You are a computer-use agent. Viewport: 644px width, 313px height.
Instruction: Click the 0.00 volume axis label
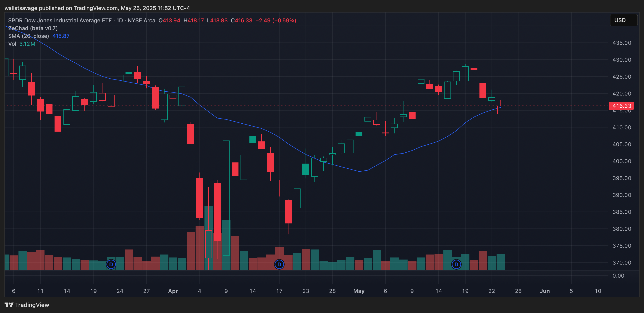pyautogui.click(x=618, y=276)
